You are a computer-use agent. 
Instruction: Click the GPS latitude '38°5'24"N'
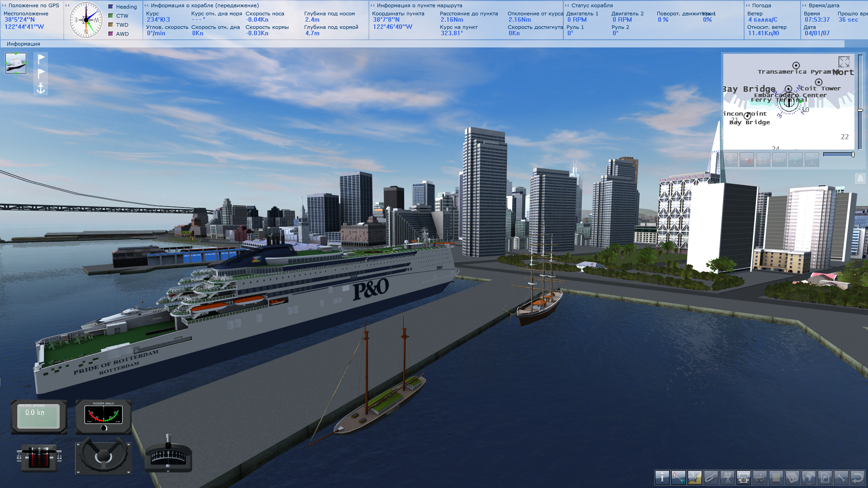pos(19,19)
